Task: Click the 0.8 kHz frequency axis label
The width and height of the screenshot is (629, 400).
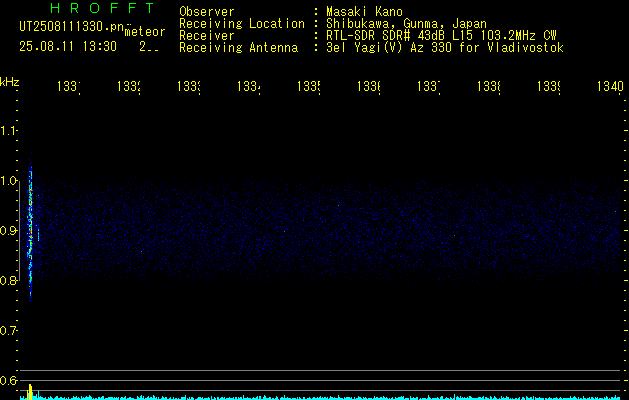Action: click(x=8, y=280)
